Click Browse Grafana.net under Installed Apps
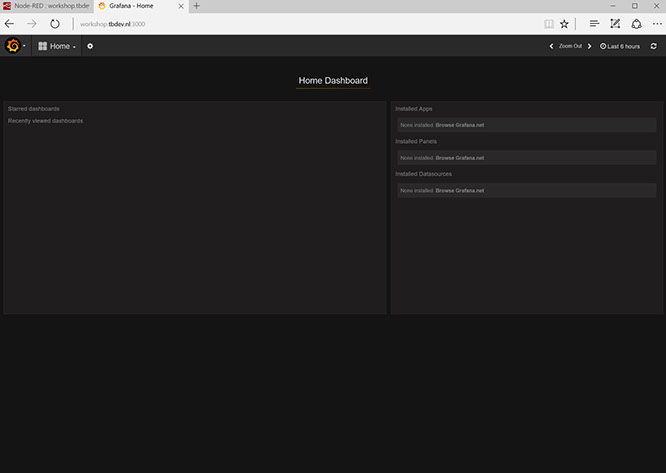This screenshot has height=473, width=666. [x=460, y=125]
